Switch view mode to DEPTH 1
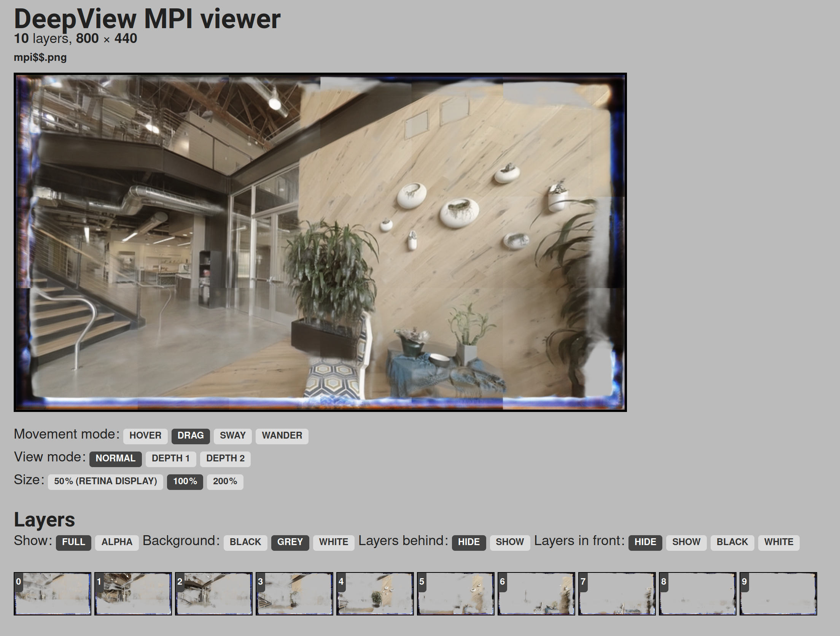Image resolution: width=840 pixels, height=636 pixels. click(170, 458)
